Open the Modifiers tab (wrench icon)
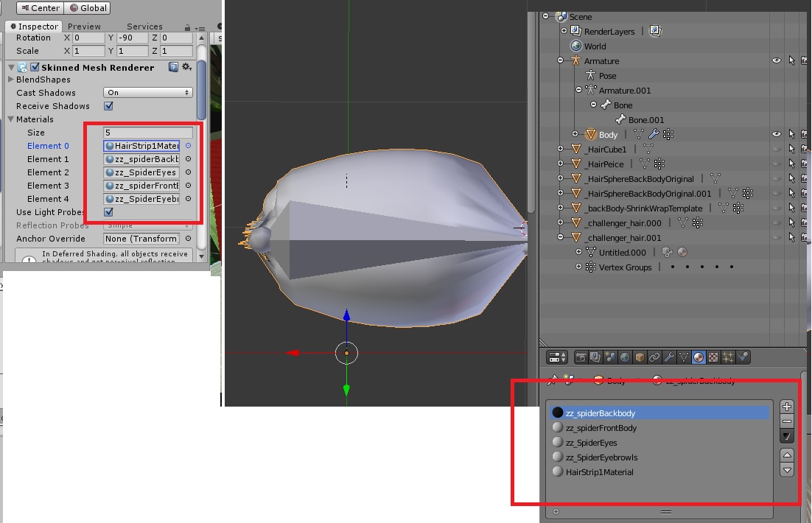The width and height of the screenshot is (812, 523). tap(668, 358)
